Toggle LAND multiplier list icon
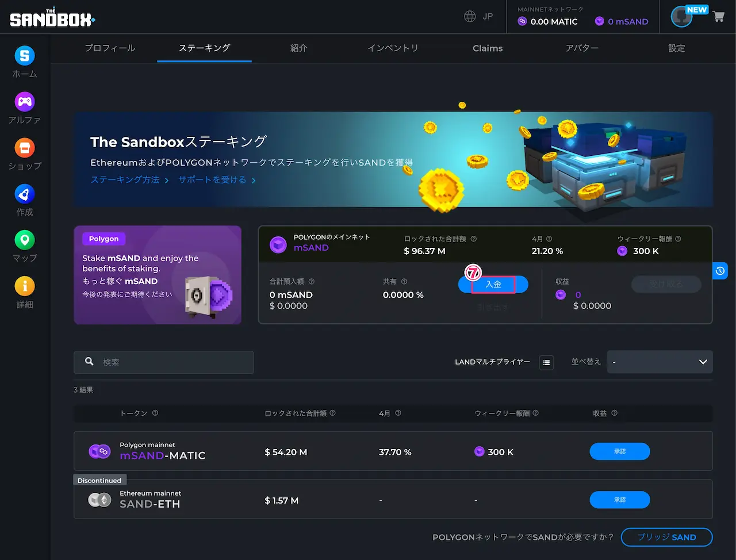Image resolution: width=736 pixels, height=560 pixels. point(546,362)
